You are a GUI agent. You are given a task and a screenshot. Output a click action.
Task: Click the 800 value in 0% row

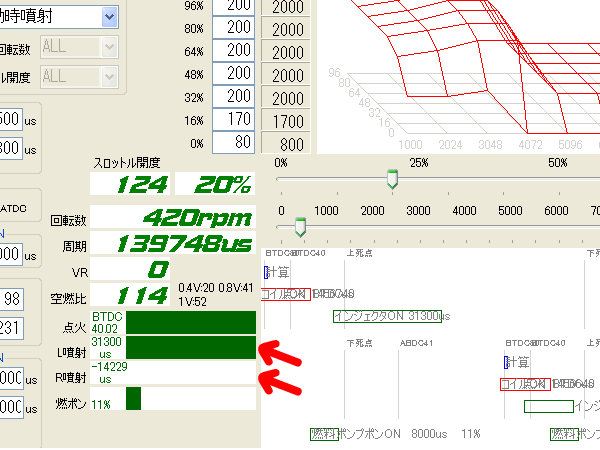tap(286, 144)
